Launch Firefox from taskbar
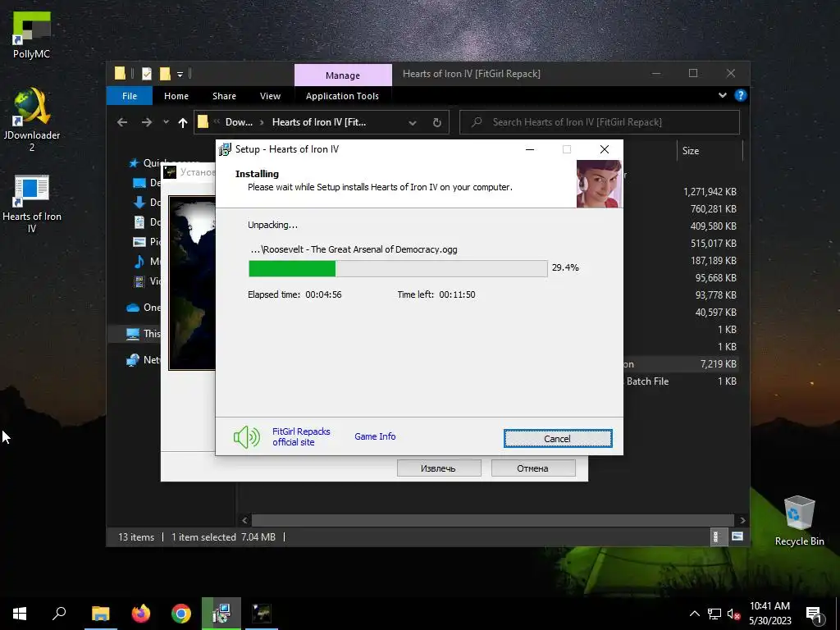 [x=141, y=614]
